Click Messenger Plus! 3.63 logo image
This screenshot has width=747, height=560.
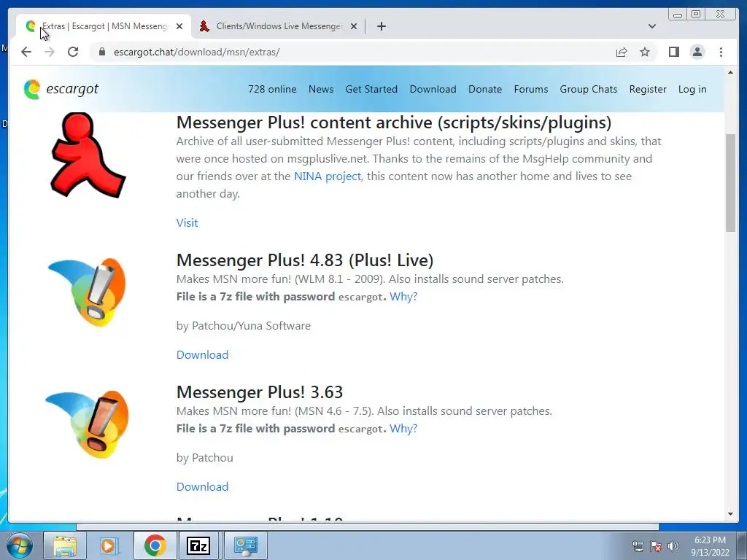(x=88, y=424)
